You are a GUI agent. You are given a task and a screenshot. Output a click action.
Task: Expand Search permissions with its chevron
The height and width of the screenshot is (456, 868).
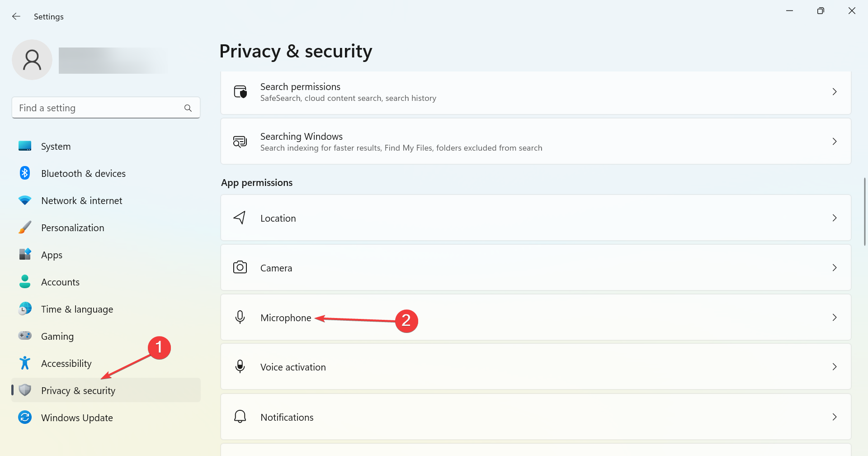[x=835, y=92]
